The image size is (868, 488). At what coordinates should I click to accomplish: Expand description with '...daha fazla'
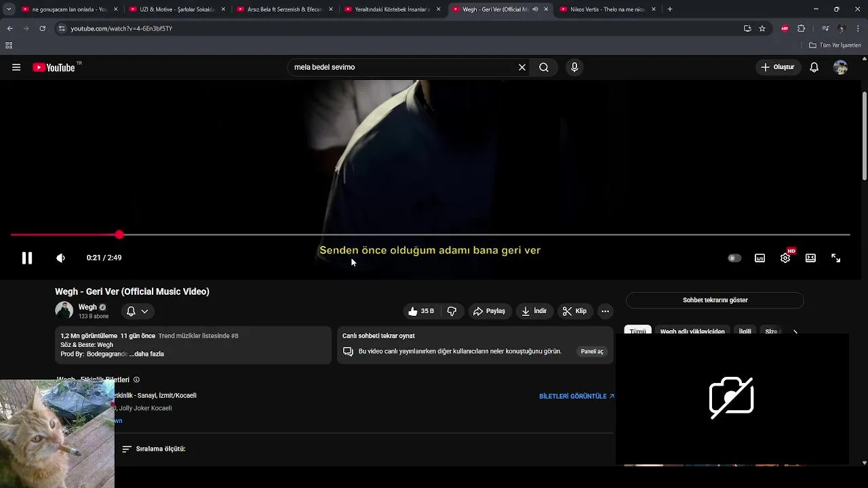coord(146,354)
